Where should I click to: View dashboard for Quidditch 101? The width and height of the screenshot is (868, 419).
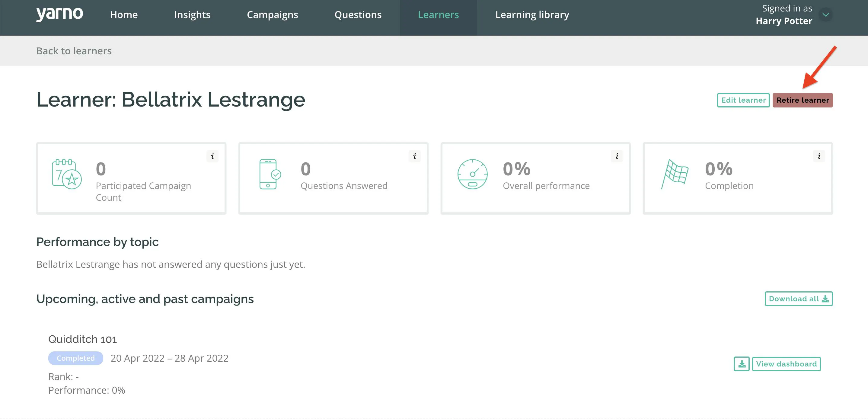coord(786,364)
